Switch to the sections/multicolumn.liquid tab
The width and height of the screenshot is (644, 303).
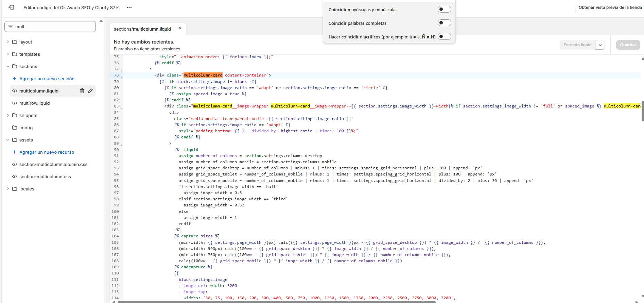(x=142, y=29)
